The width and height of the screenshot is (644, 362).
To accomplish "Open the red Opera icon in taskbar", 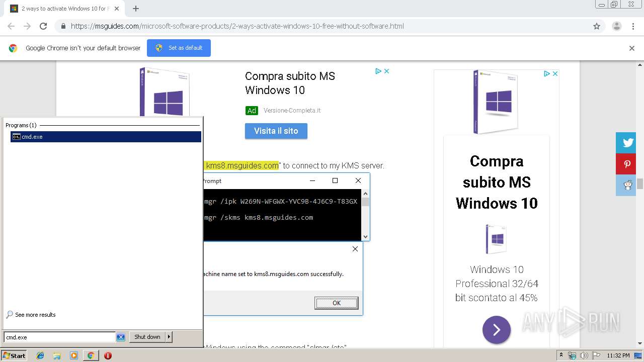I will (x=108, y=355).
